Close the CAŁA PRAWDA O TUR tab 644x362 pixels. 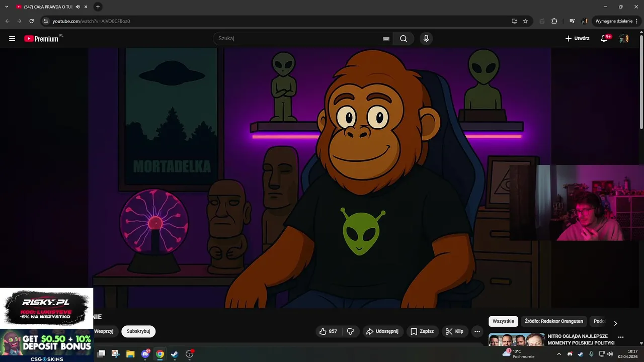[86, 7]
